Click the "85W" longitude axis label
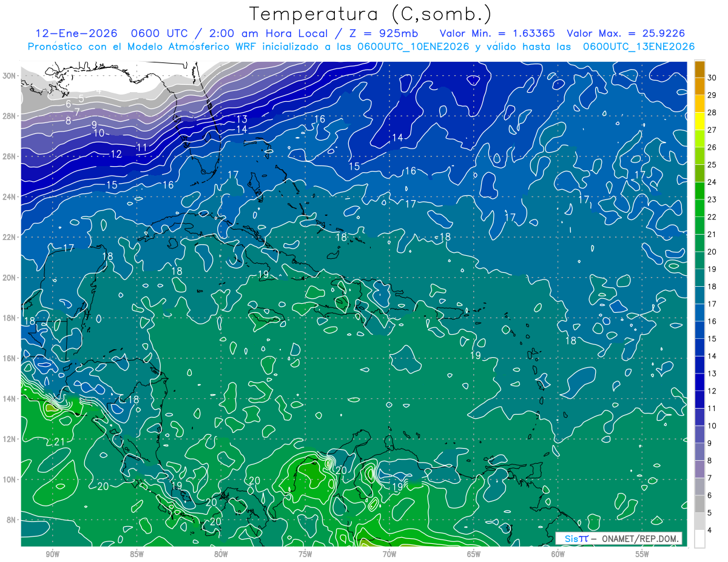 click(x=136, y=554)
